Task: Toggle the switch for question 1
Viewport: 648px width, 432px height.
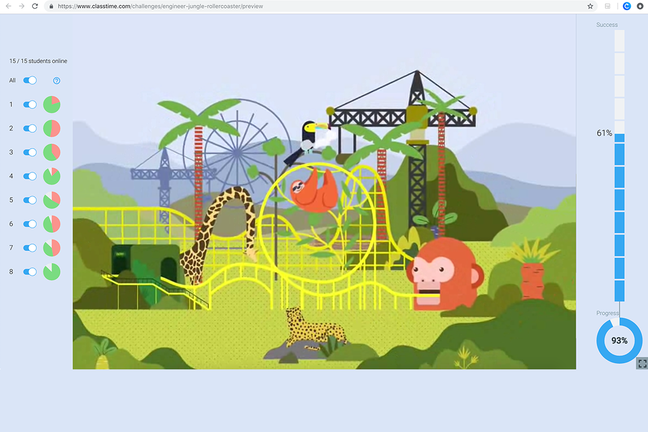Action: [x=30, y=105]
